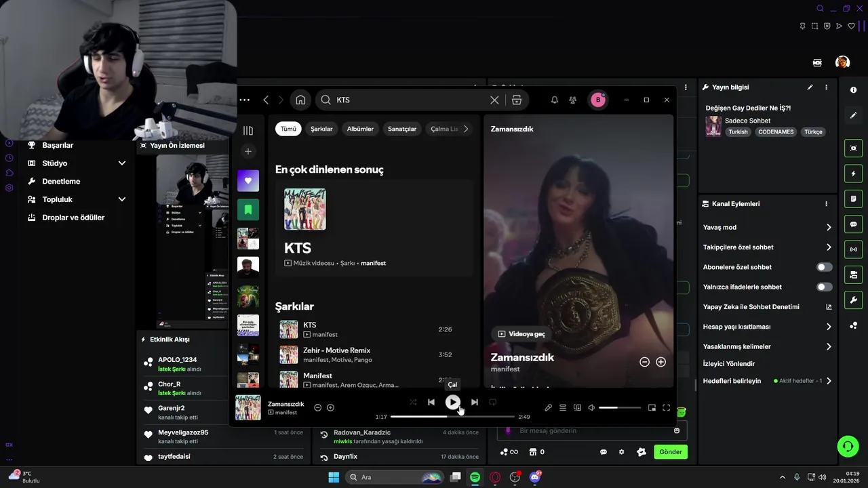
Task: Collapse Spotify Your Library sidebar
Action: [248, 130]
